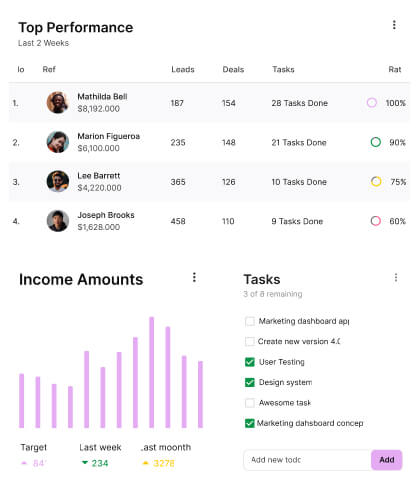419x477 pixels.
Task: Click the pink 60% rating circle
Action: (x=376, y=221)
